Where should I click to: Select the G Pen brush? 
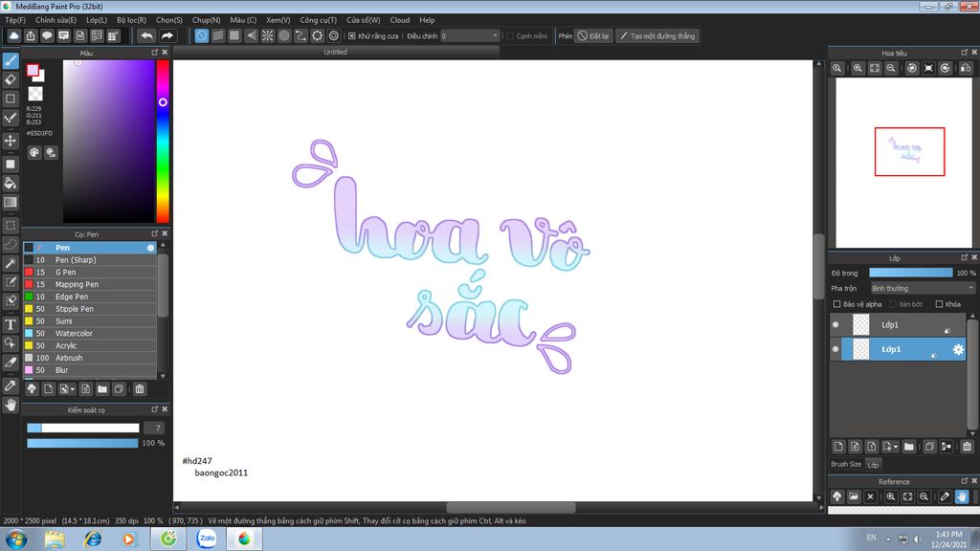point(90,273)
